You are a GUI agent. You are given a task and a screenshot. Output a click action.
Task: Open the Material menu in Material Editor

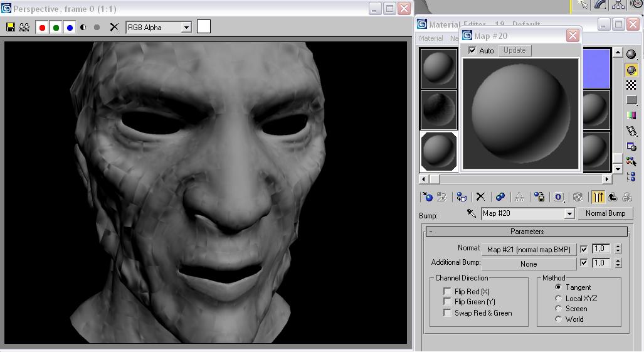431,38
